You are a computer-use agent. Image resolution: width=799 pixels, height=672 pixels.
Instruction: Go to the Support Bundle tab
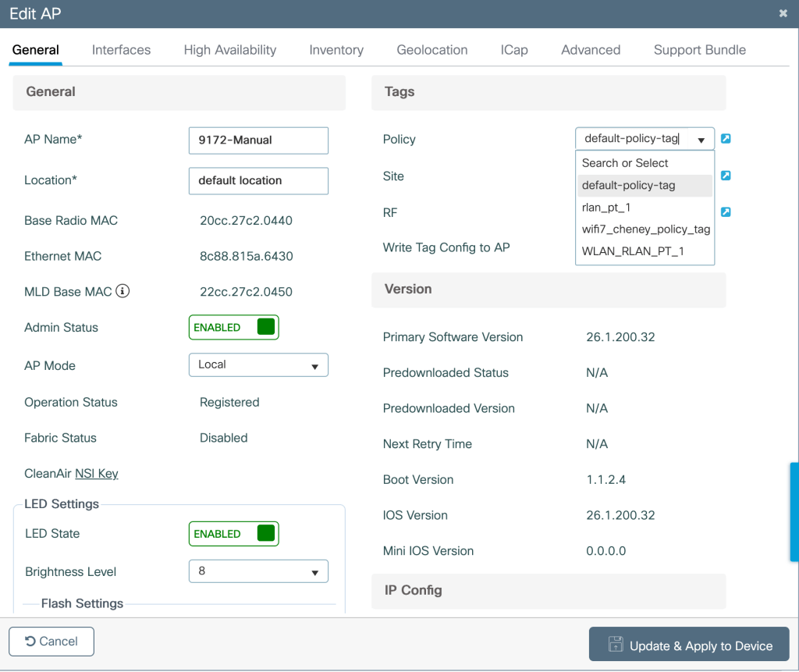[x=699, y=50]
